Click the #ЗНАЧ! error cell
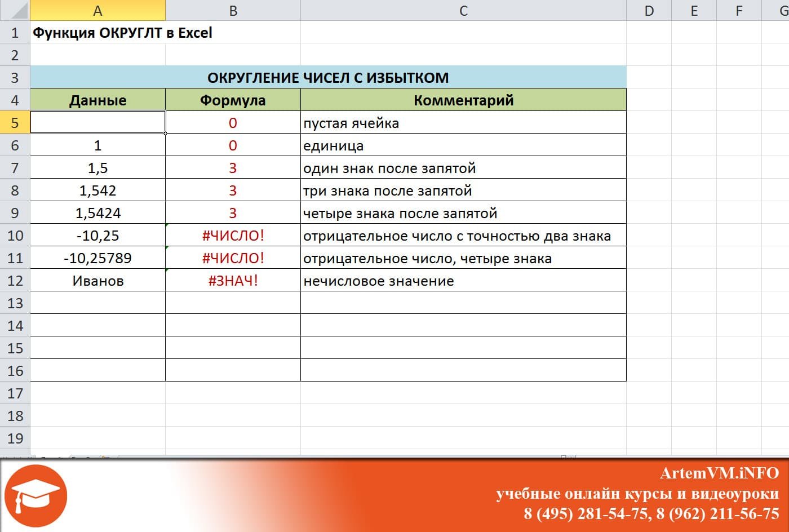The image size is (789, 532). click(233, 281)
